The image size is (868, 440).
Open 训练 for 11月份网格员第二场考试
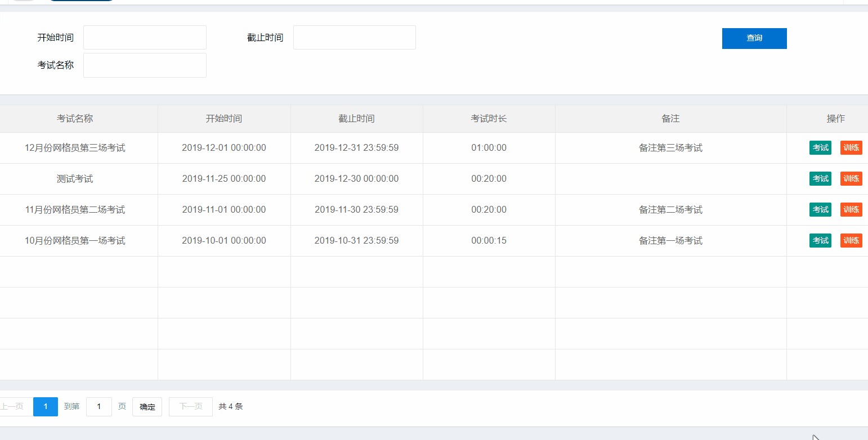tap(851, 210)
